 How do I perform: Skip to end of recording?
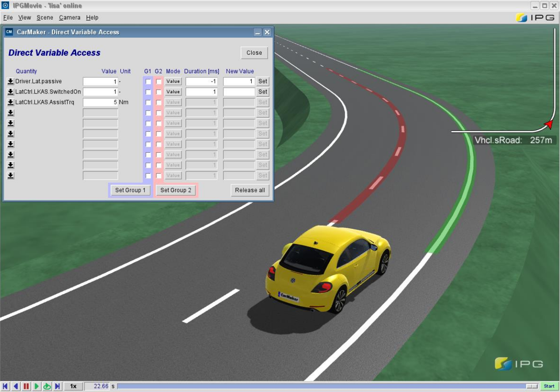[x=57, y=387]
